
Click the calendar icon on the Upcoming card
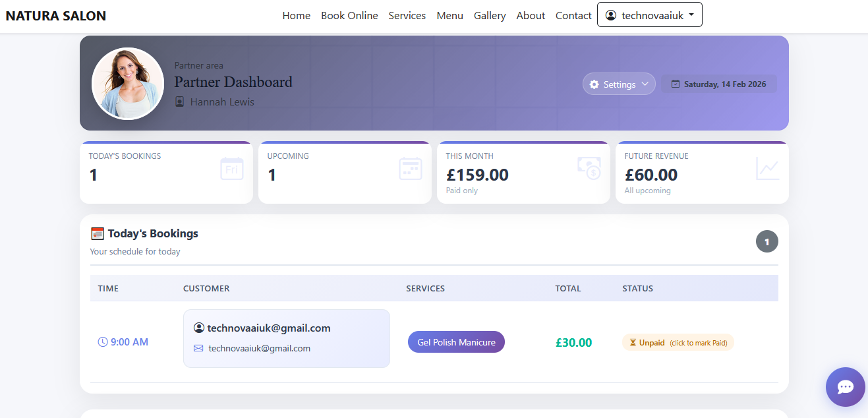(x=410, y=169)
